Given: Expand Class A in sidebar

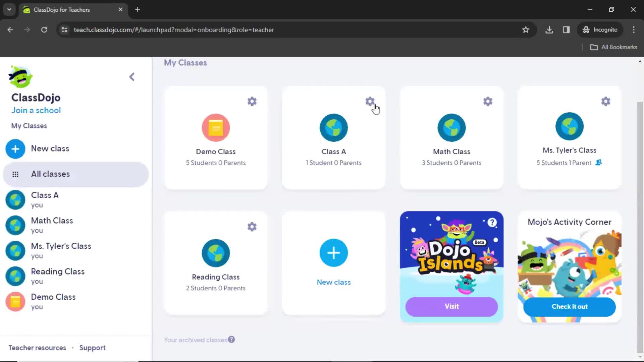Looking at the screenshot, I should pyautogui.click(x=45, y=199).
